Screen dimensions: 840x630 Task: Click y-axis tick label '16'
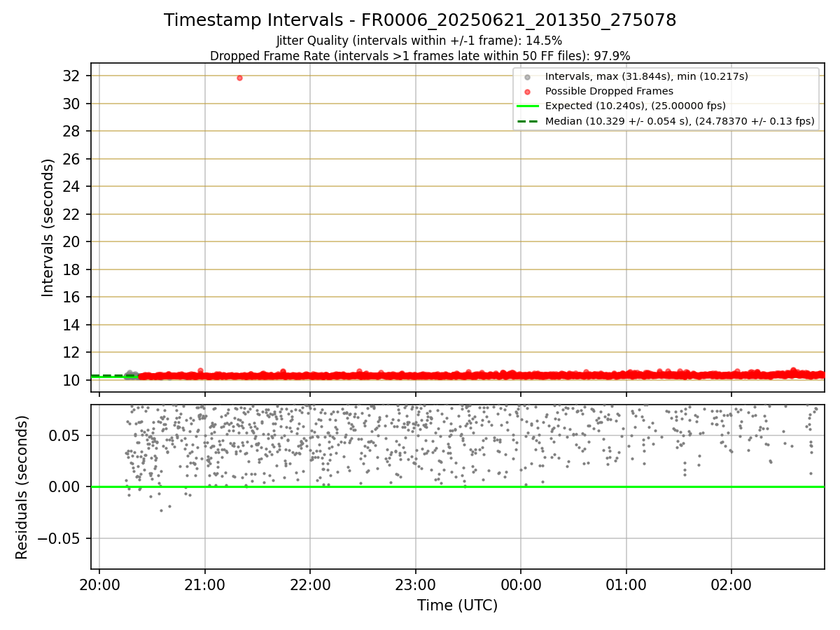72,297
